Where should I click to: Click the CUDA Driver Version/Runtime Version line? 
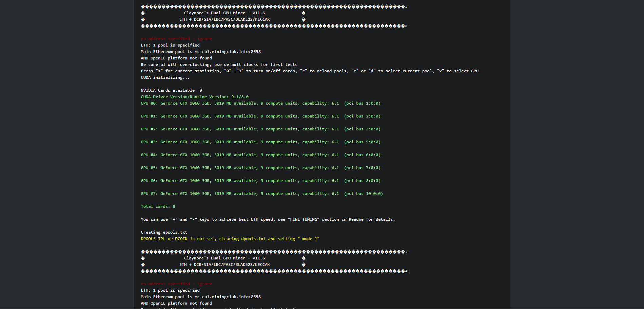click(195, 97)
